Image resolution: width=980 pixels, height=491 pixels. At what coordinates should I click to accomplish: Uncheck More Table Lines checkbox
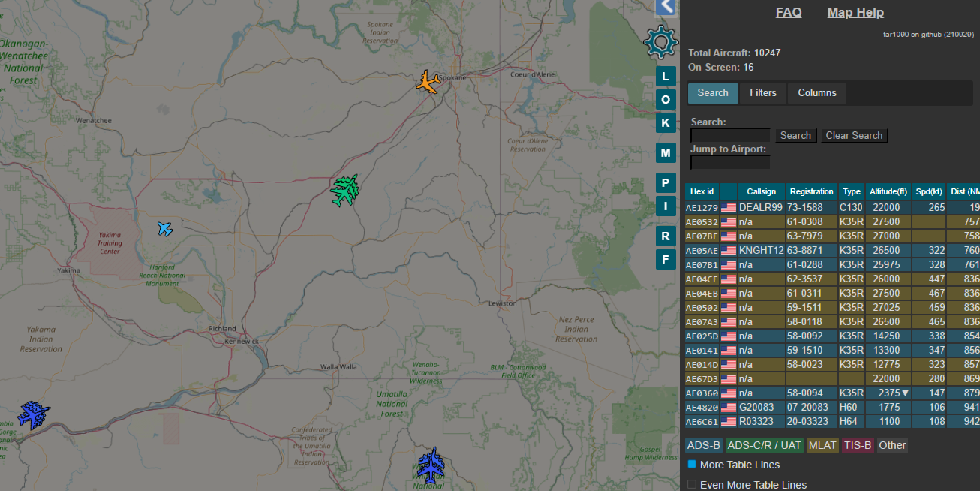(x=692, y=465)
